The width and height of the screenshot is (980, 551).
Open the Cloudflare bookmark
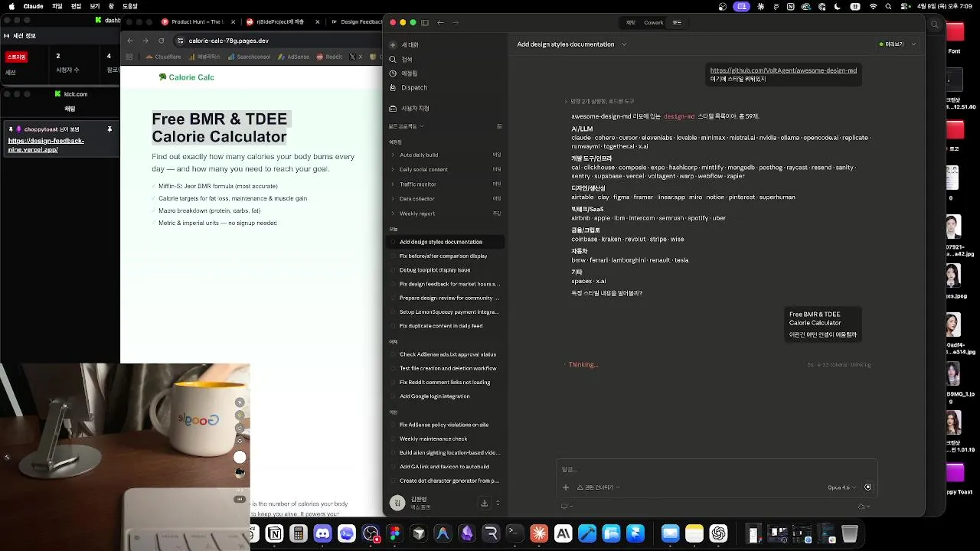point(163,57)
